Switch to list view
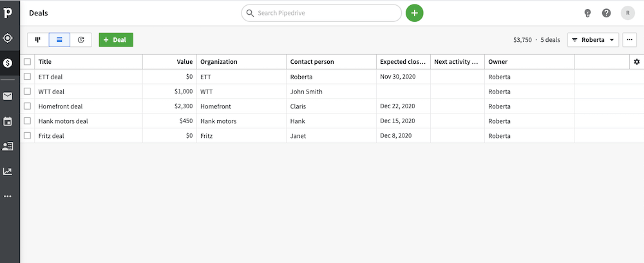Viewport: 644px width, 263px height. (59, 40)
